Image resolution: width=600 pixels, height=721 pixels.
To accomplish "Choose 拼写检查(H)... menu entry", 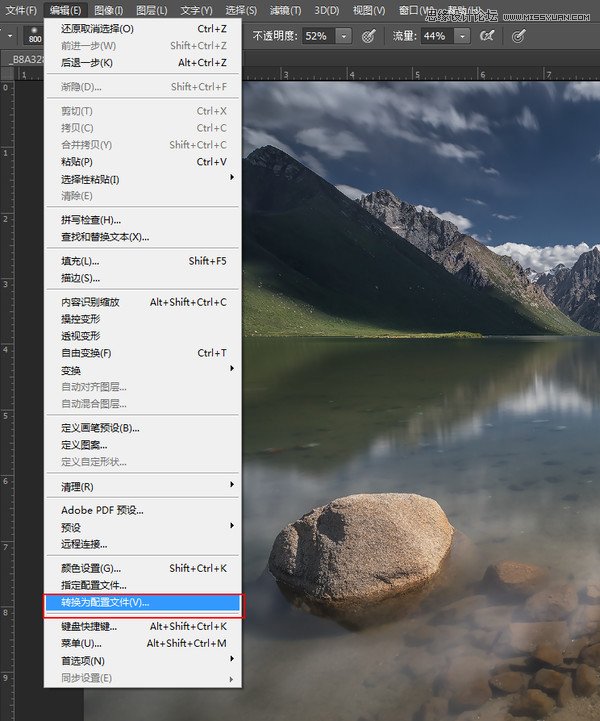I will [x=143, y=220].
